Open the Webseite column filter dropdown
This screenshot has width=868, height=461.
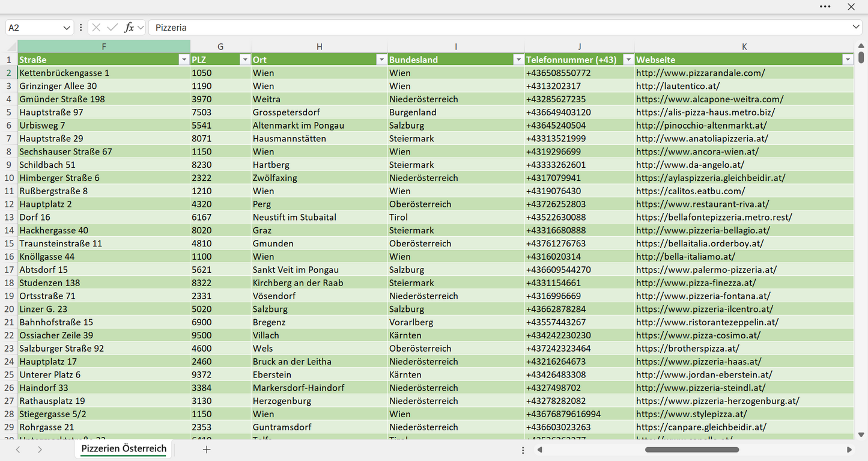[x=847, y=60]
